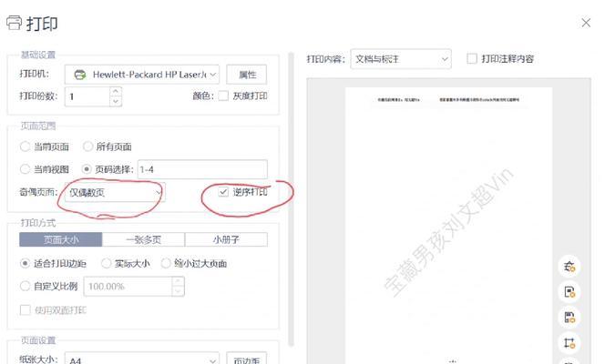Click the save-style icon in preview sidebar

(569, 318)
